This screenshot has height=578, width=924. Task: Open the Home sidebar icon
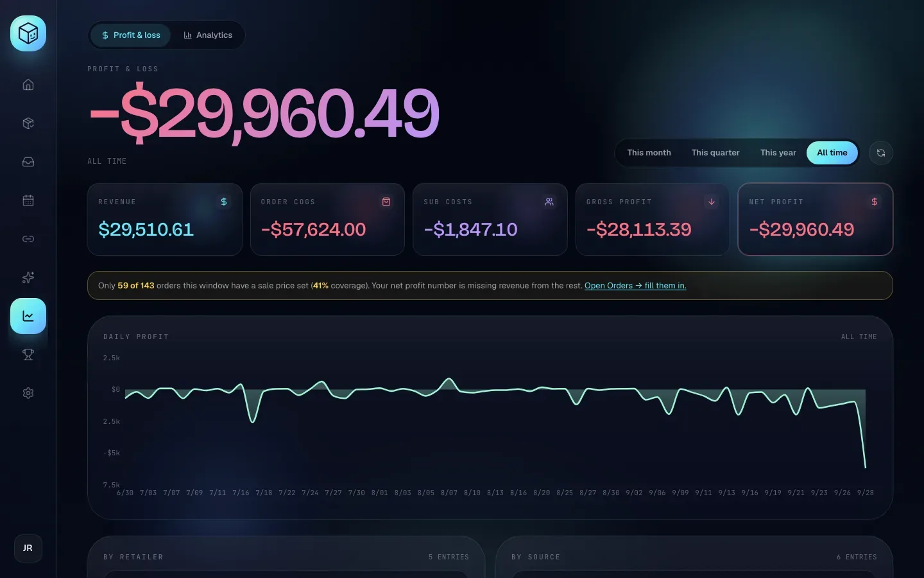[28, 85]
